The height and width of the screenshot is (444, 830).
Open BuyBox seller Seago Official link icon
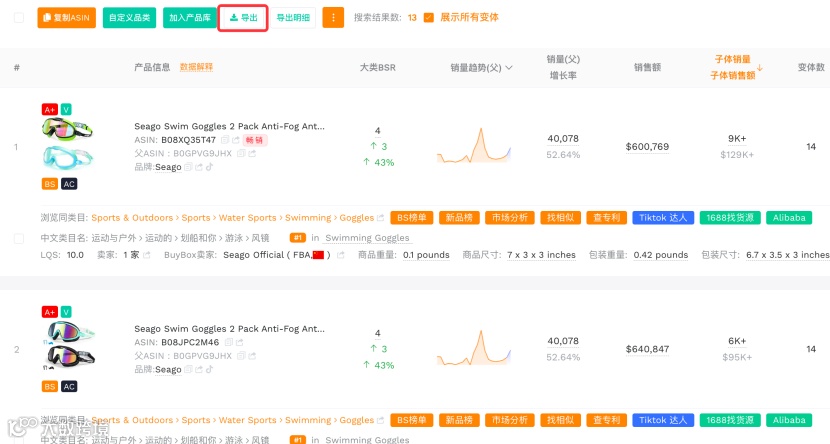(340, 255)
